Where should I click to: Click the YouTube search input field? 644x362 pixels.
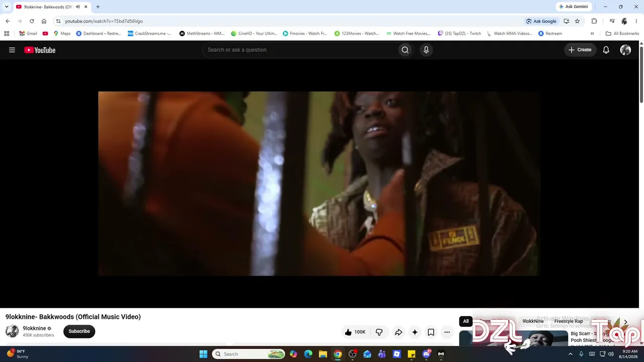(299, 50)
